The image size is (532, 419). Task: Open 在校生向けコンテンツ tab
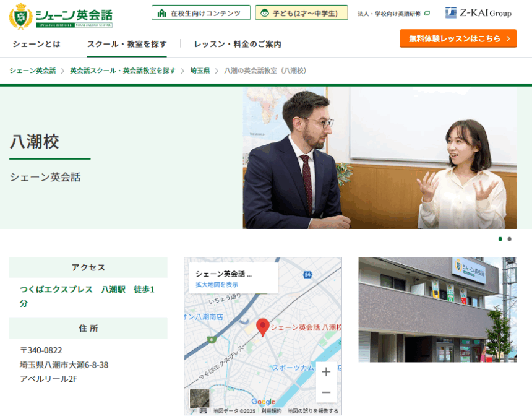click(x=201, y=13)
